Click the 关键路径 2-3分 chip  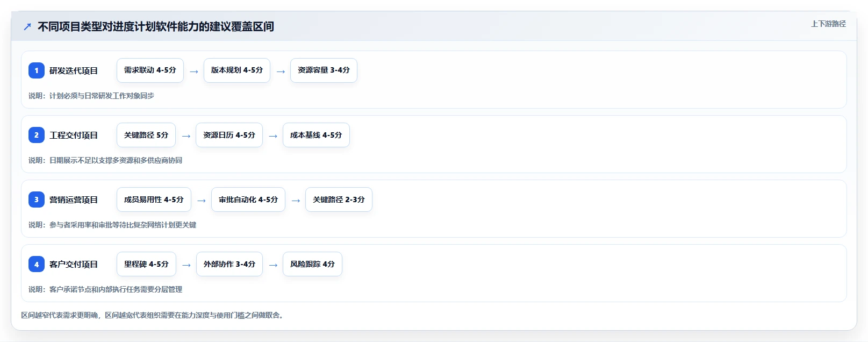339,199
